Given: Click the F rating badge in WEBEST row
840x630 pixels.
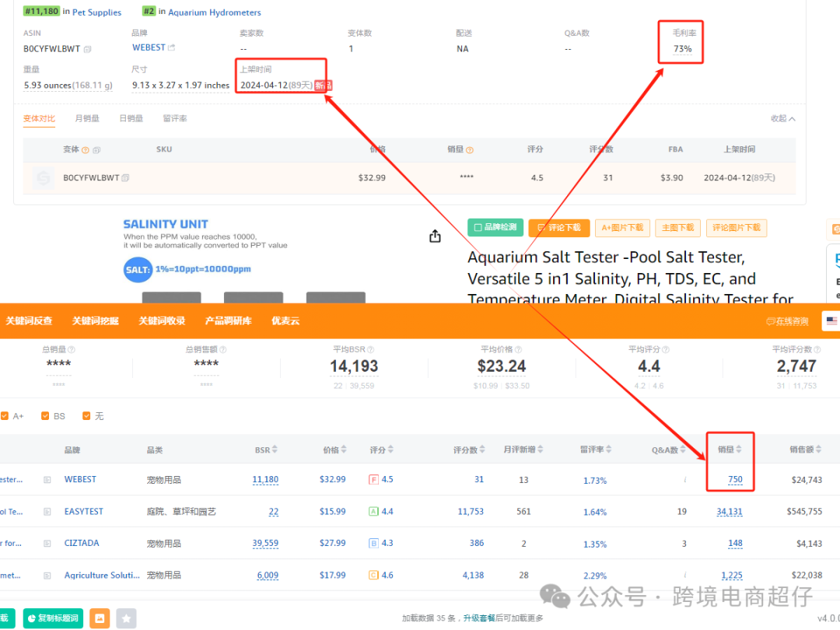Looking at the screenshot, I should click(373, 480).
